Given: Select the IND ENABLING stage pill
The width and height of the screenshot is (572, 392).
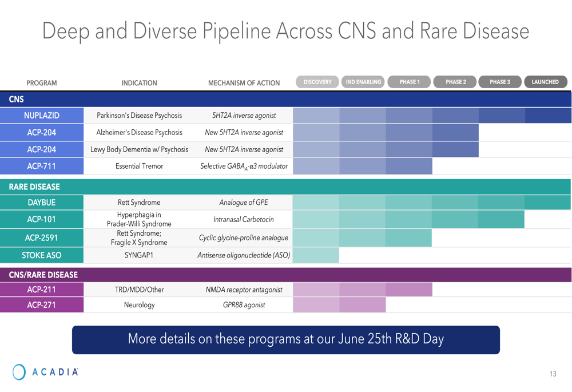Looking at the screenshot, I should point(363,82).
